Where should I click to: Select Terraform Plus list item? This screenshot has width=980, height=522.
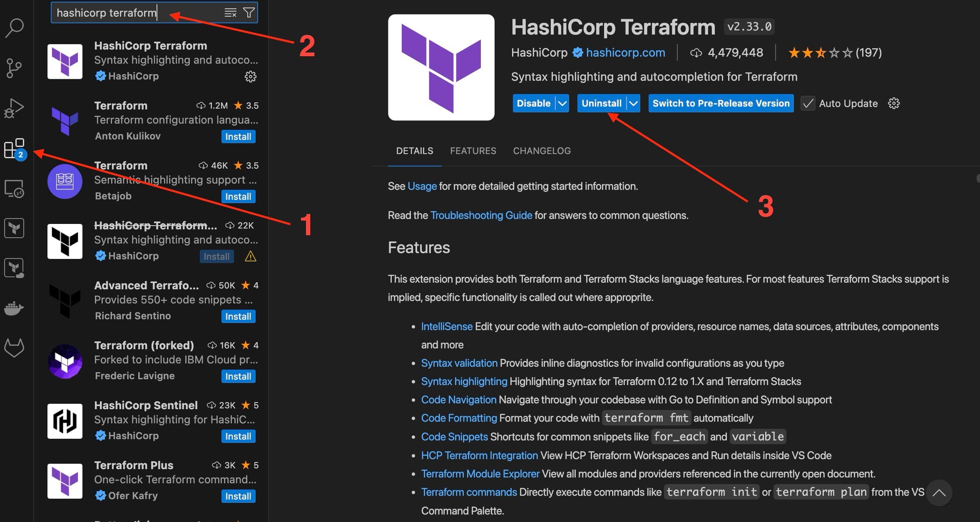(152, 480)
